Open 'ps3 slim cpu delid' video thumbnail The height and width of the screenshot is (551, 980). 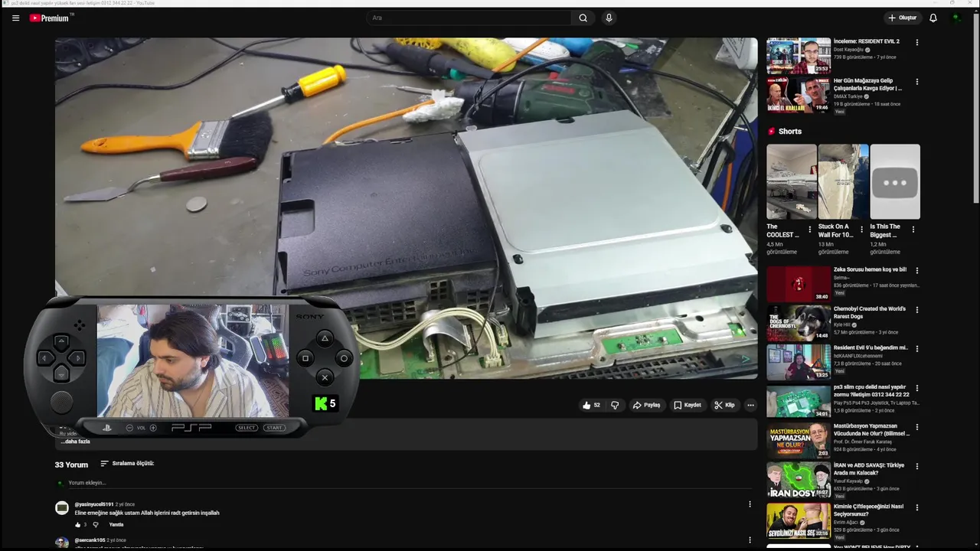pos(798,401)
